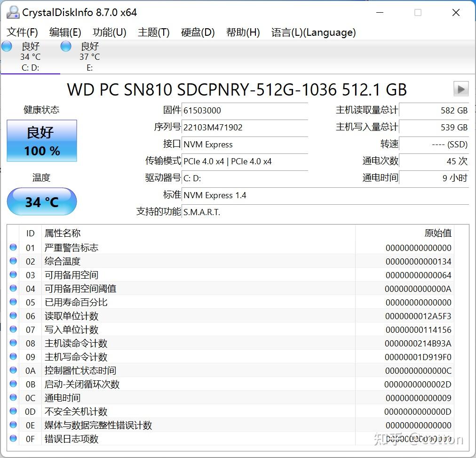Open the 功能(U) menu
Viewport: 476px width, 458px height.
click(x=109, y=32)
